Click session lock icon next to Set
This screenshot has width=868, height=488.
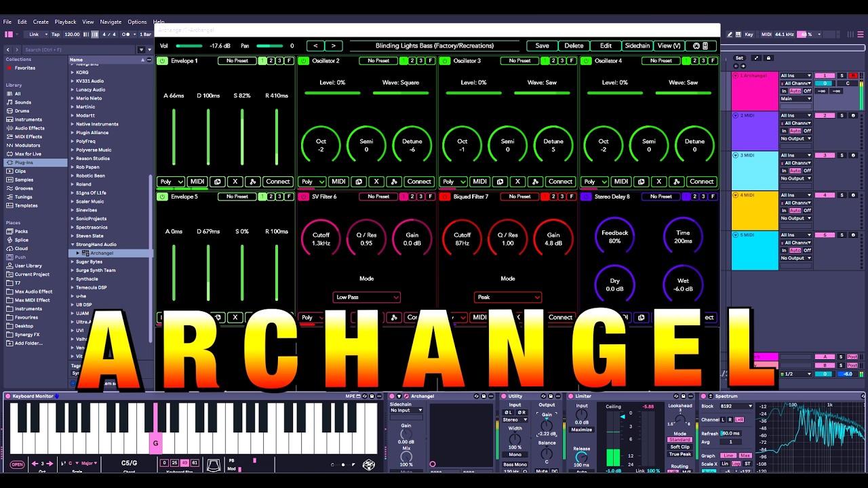tap(768, 58)
